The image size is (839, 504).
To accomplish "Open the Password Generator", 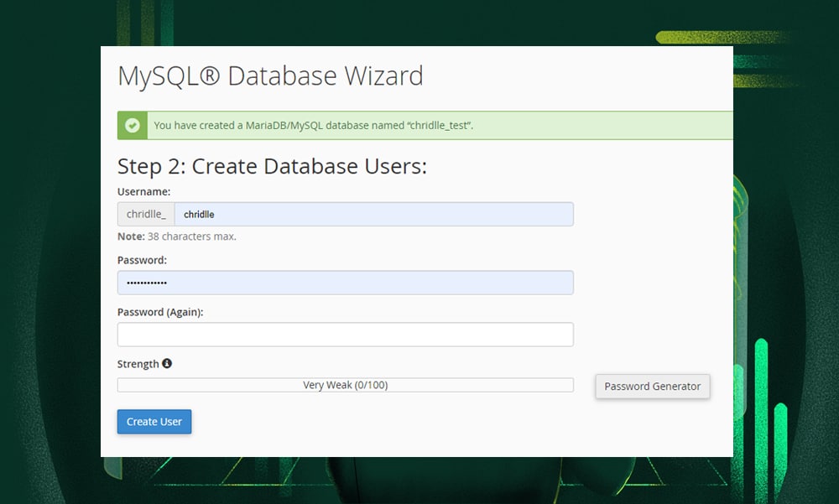I will [x=652, y=387].
